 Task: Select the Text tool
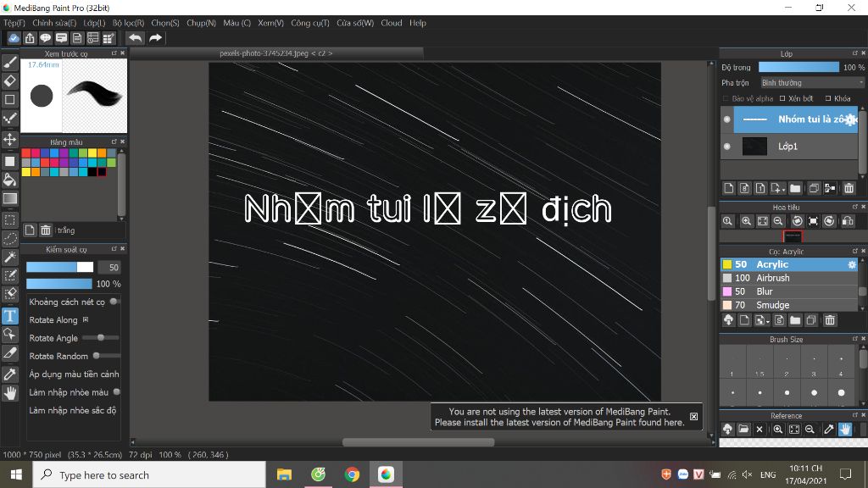(x=10, y=316)
